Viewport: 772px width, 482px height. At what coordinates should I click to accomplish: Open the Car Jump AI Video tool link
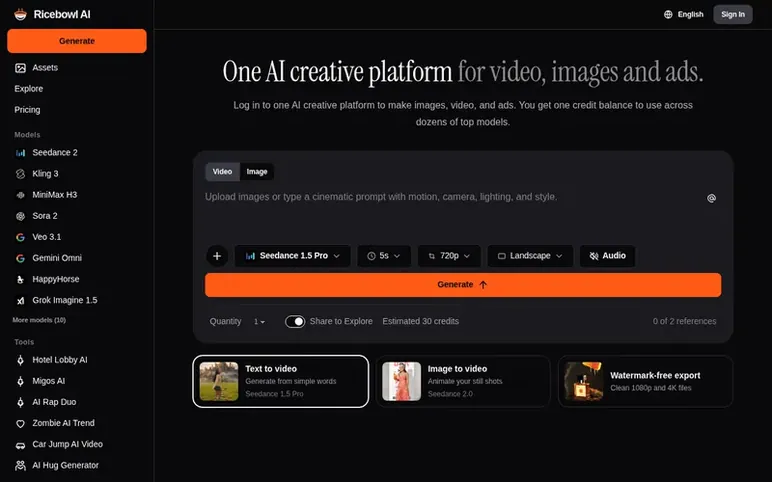click(x=67, y=444)
